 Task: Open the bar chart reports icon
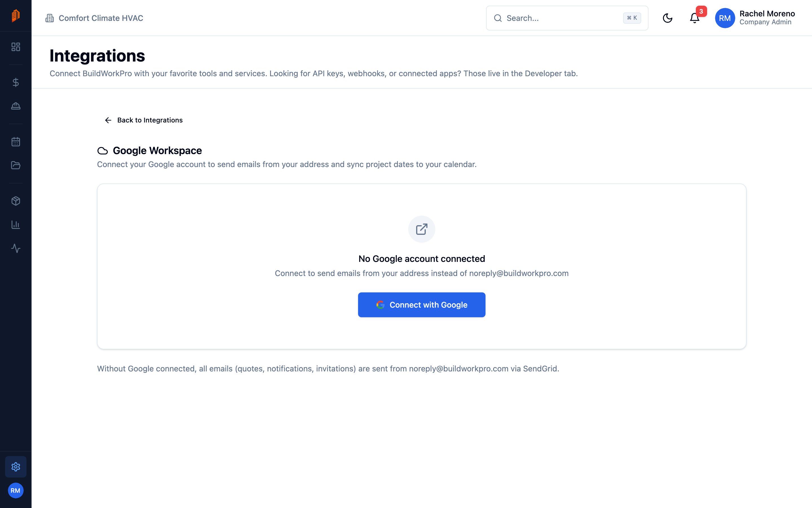pos(16,225)
